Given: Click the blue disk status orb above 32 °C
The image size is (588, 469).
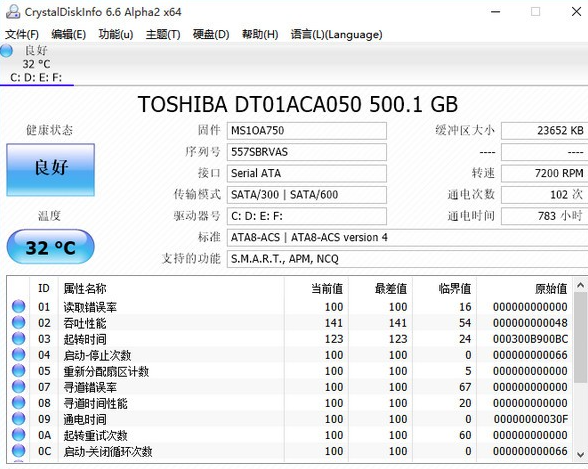Looking at the screenshot, I should [6, 50].
